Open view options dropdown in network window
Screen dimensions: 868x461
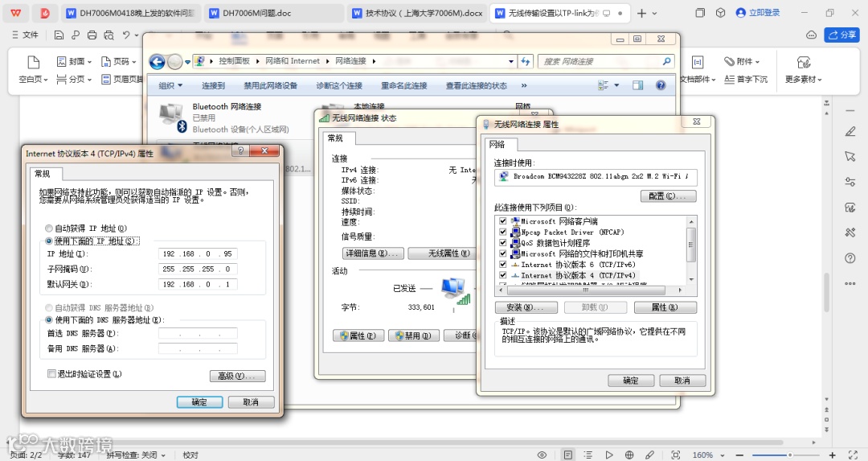coord(616,85)
